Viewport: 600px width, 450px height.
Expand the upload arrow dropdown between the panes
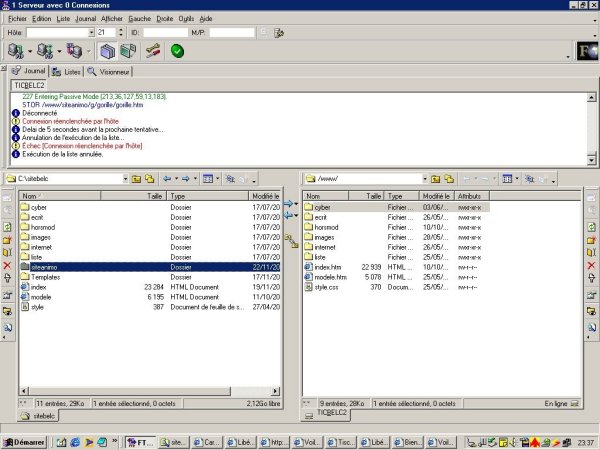pos(296,204)
